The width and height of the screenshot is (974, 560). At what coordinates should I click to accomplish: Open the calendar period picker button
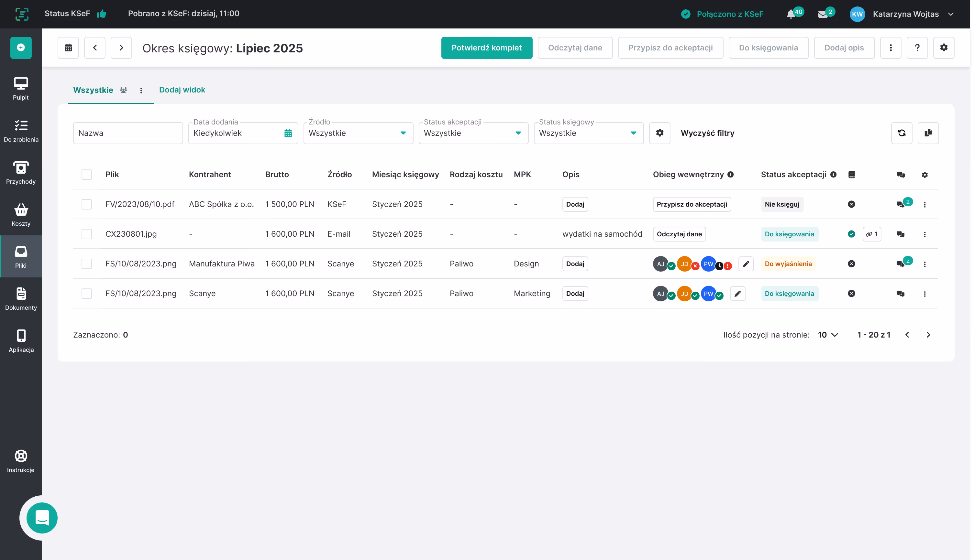[x=69, y=48]
